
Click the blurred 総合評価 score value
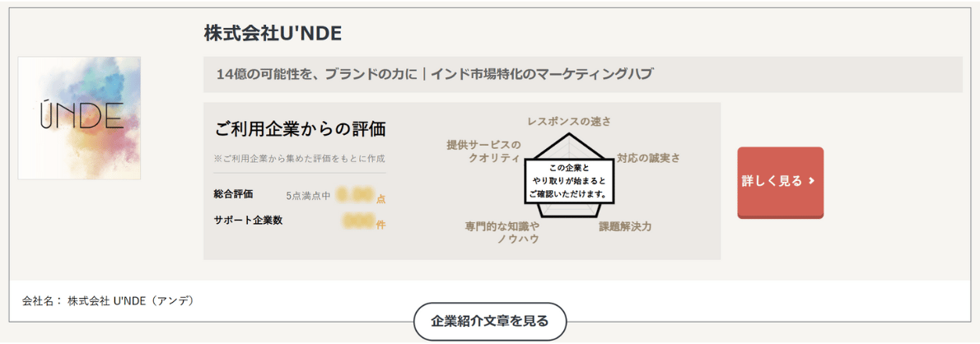pyautogui.click(x=356, y=196)
